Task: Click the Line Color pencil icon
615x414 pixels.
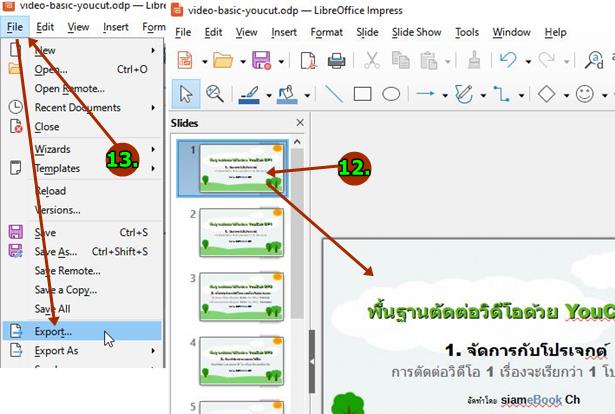Action: (x=249, y=95)
